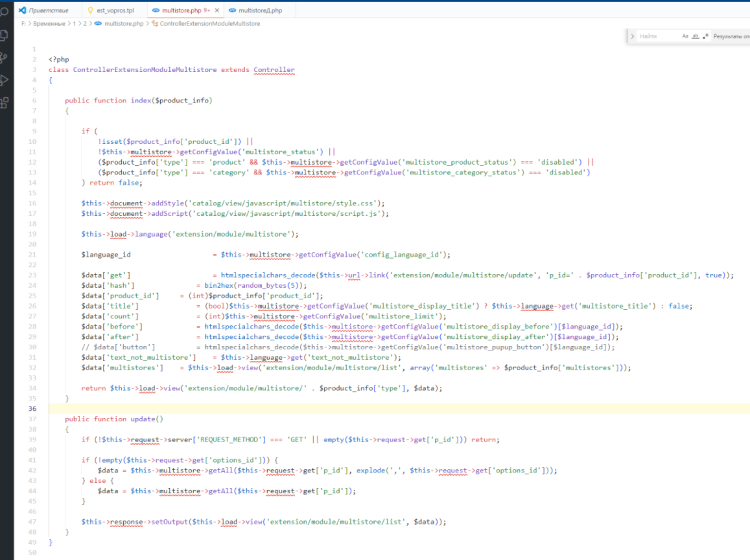The image size is (750, 560).
Task: Open the Source Control view
Action: pyautogui.click(x=6, y=58)
